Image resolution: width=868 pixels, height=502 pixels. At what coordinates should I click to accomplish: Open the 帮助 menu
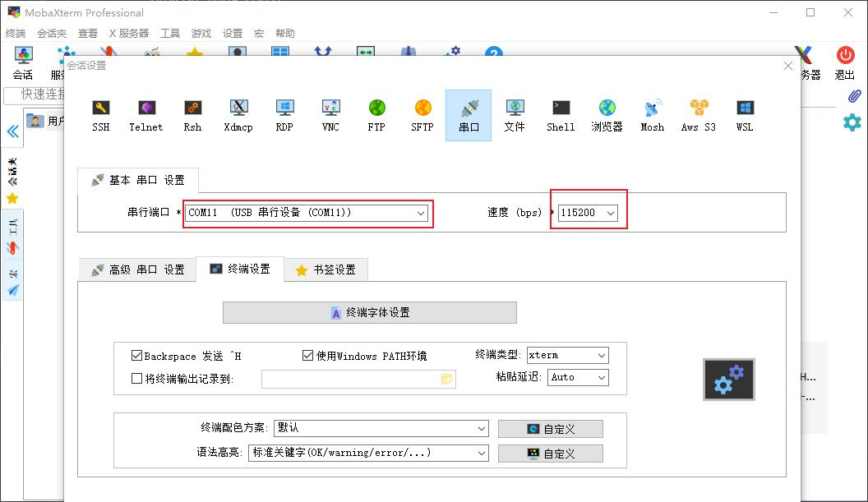click(285, 33)
